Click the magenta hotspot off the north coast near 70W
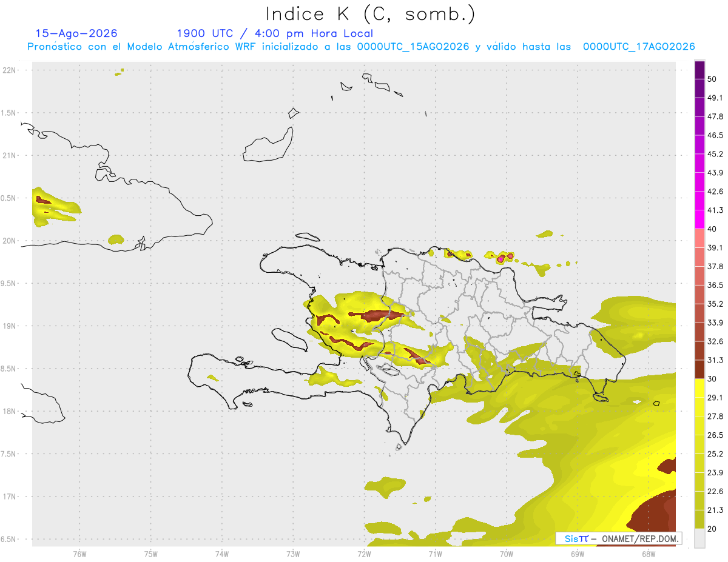The image size is (728, 562). [x=502, y=258]
